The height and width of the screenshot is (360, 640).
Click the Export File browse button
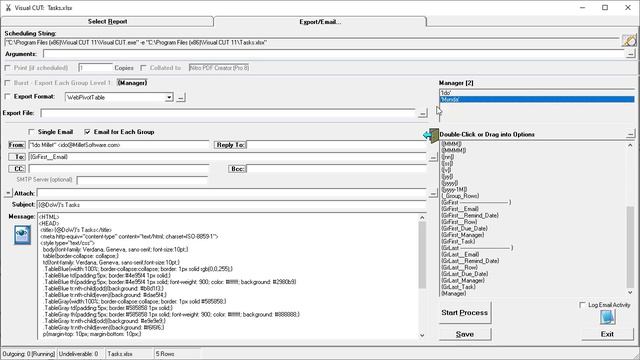pos(423,113)
